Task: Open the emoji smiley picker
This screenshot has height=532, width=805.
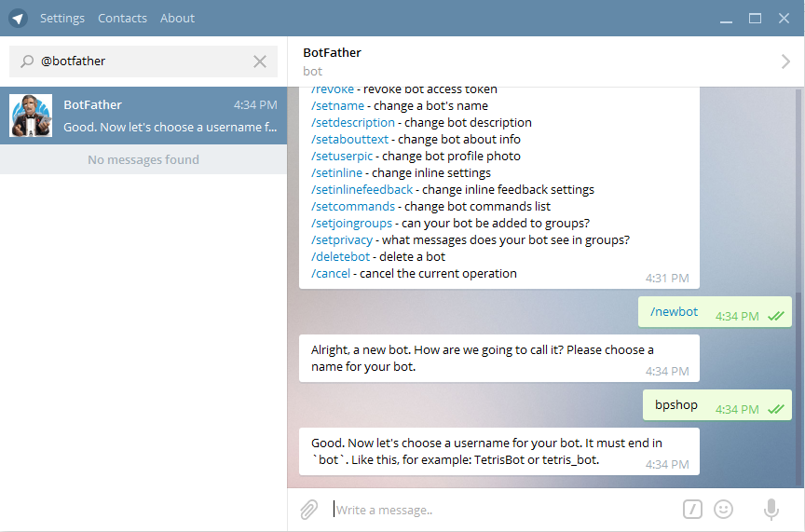Action: point(723,510)
